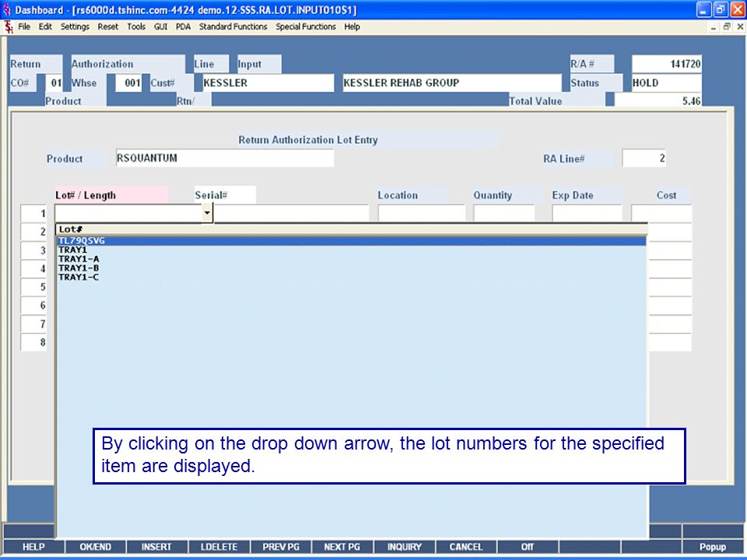747x560 pixels.
Task: Click the Cost field on line 1
Action: click(661, 213)
